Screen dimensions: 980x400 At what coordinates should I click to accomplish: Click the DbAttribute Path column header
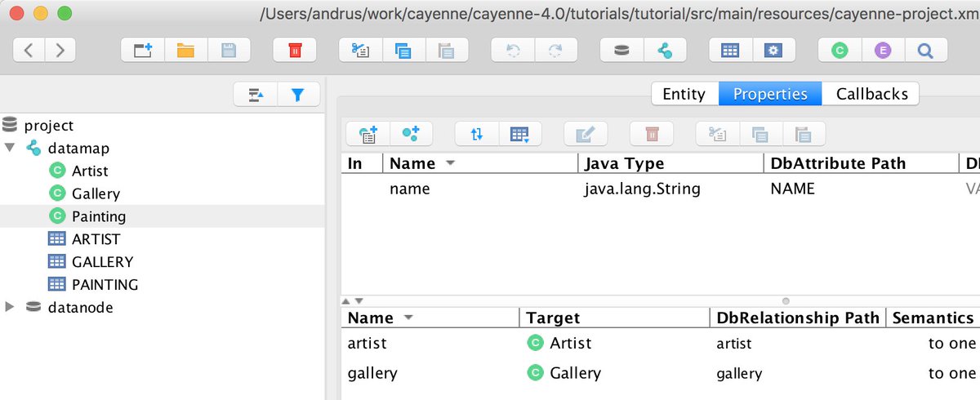coord(861,163)
